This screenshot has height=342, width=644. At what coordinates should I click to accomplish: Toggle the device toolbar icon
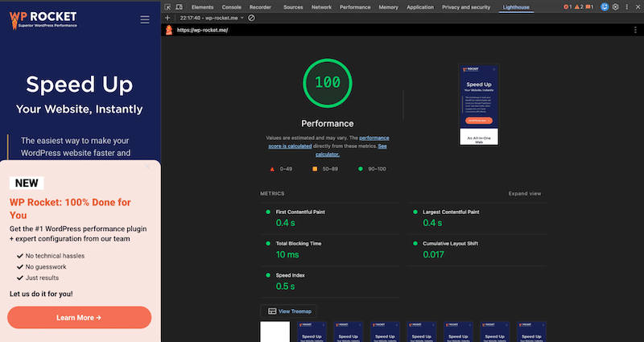[179, 7]
